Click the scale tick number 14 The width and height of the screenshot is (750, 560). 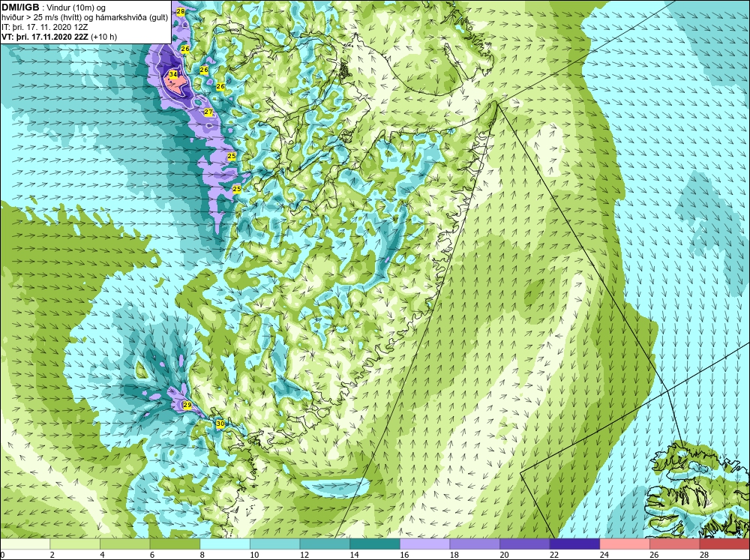(x=354, y=555)
